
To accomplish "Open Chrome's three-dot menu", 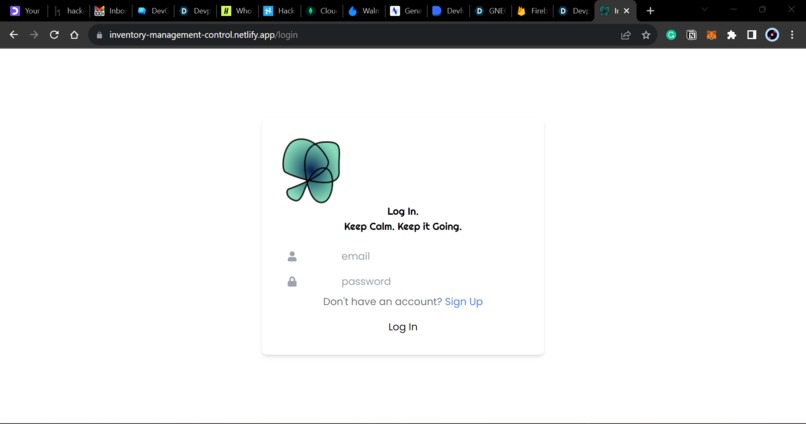I will click(x=792, y=35).
